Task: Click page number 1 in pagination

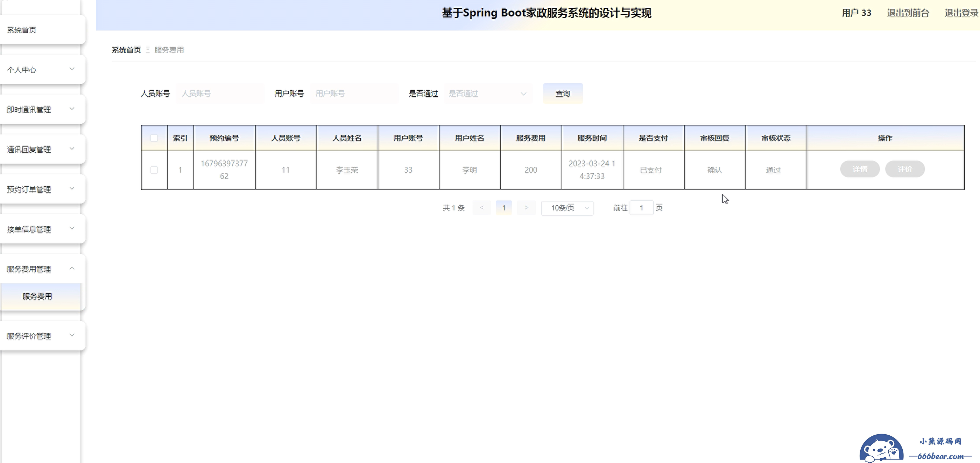Action: [504, 208]
